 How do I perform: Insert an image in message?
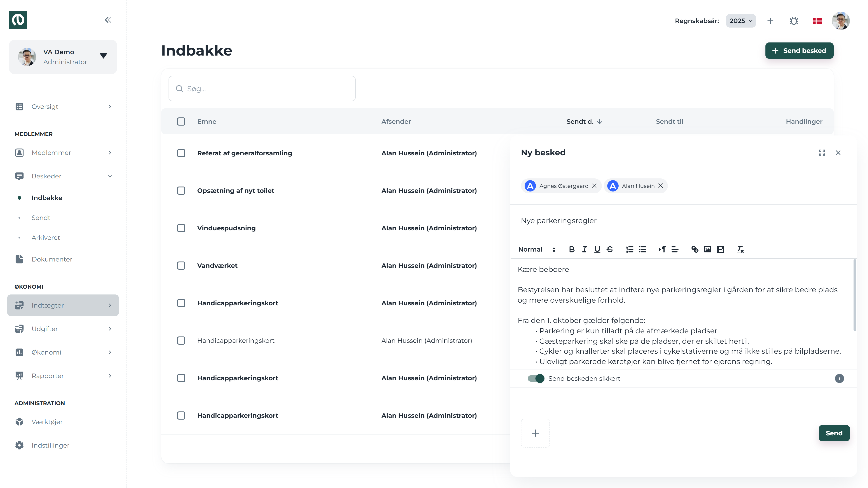point(707,249)
